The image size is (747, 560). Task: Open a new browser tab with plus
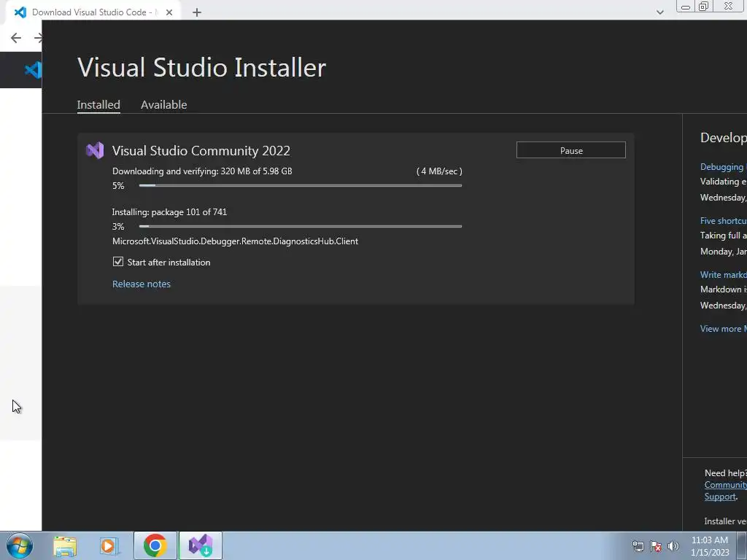coord(197,12)
